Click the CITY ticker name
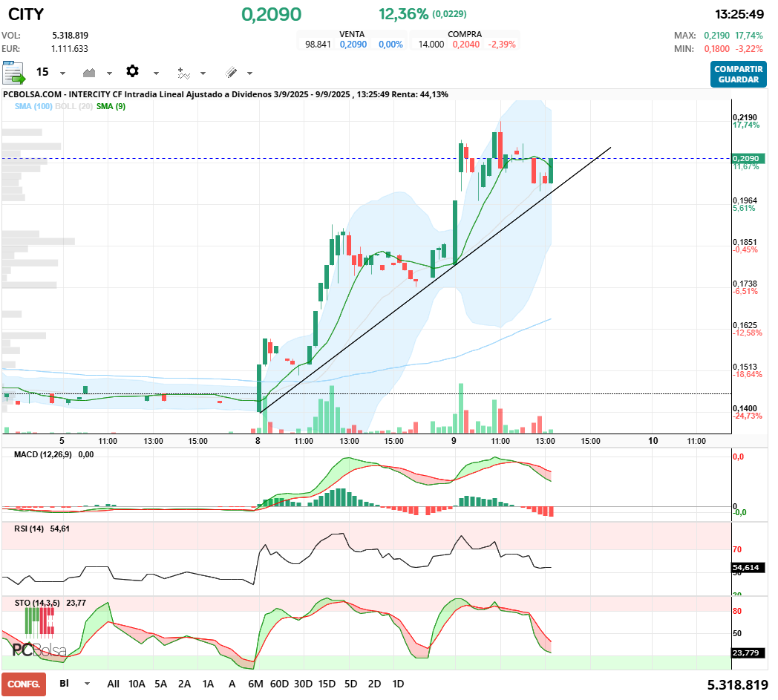 pos(26,14)
